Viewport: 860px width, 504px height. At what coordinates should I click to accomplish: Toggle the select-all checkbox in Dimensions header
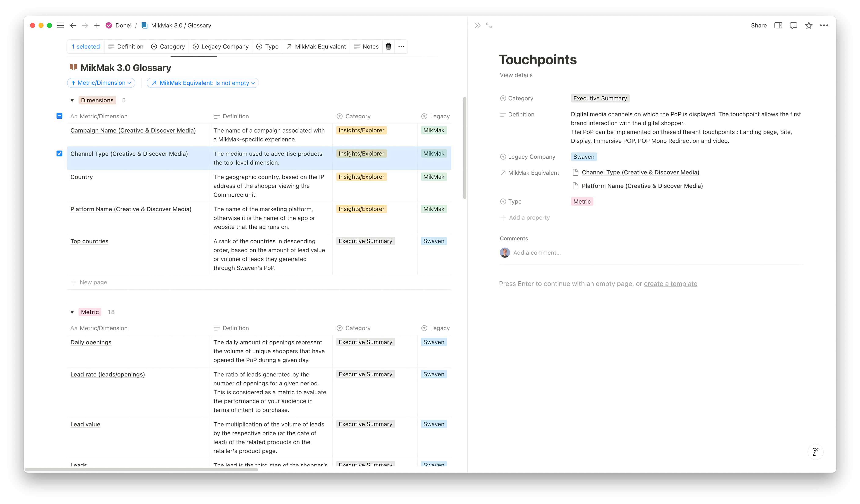(x=59, y=116)
